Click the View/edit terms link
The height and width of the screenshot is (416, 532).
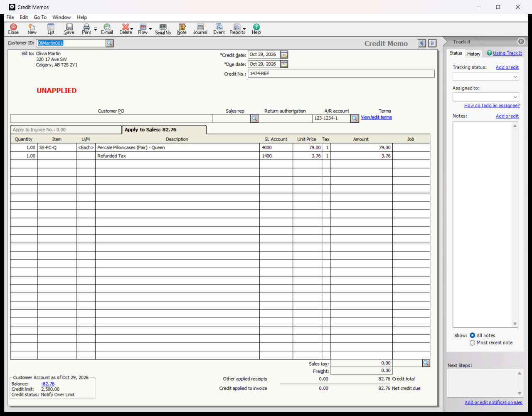(x=376, y=117)
